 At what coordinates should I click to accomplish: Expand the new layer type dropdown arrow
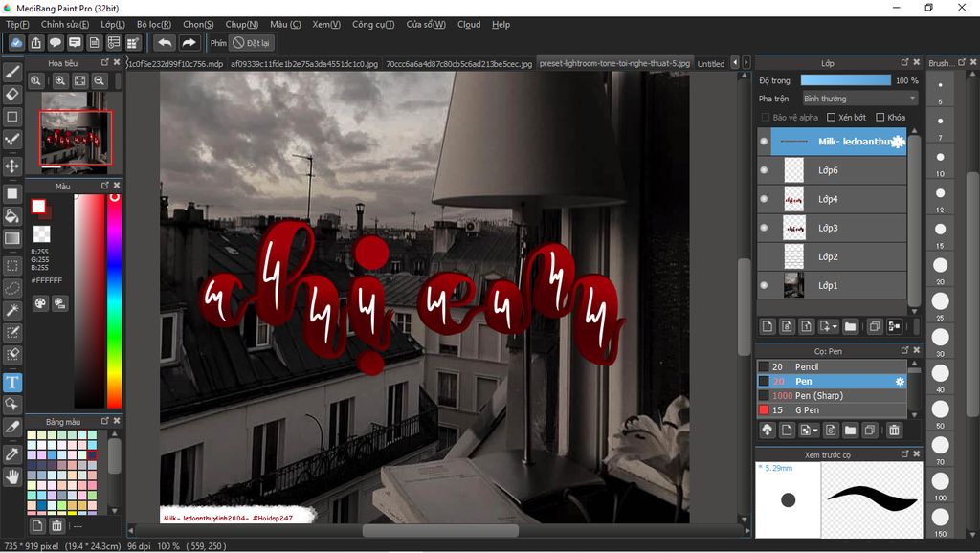tap(835, 326)
